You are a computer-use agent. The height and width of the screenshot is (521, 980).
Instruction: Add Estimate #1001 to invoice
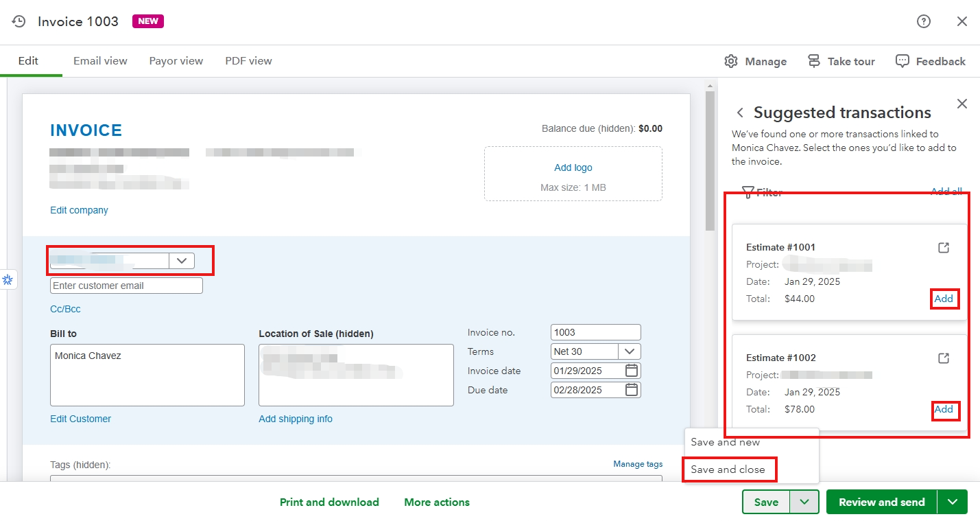944,299
